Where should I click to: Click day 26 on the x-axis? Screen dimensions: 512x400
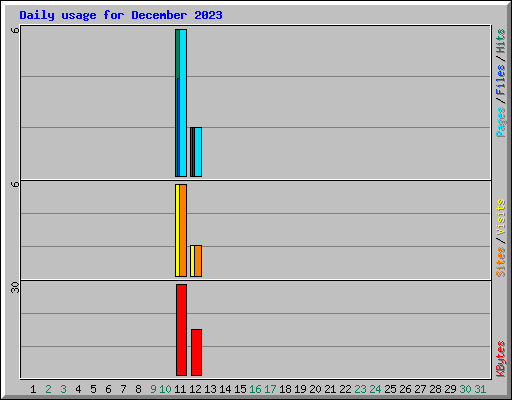click(405, 389)
